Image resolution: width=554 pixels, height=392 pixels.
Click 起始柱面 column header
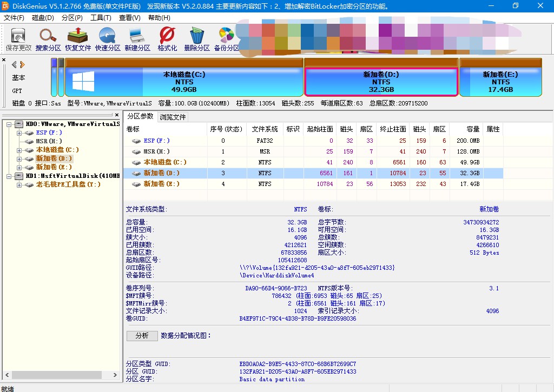(320, 129)
